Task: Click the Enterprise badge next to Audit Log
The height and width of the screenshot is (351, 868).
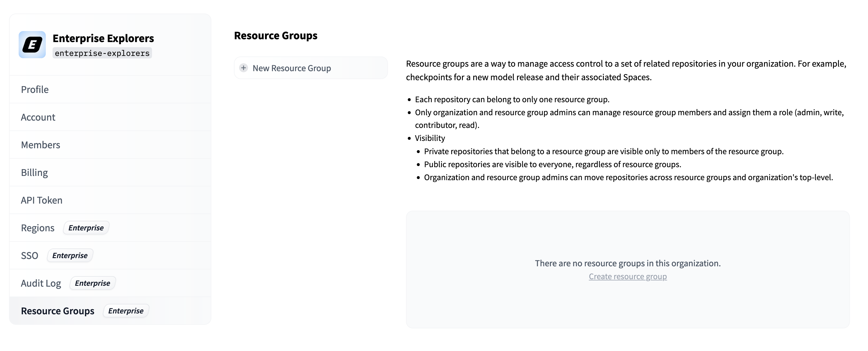Action: pyautogui.click(x=92, y=283)
